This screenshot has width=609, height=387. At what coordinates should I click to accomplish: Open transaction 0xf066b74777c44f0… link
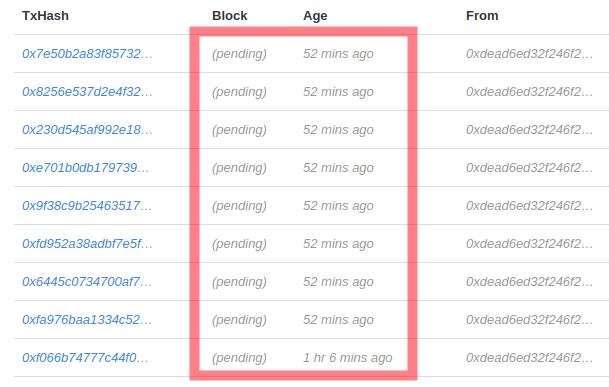click(85, 358)
